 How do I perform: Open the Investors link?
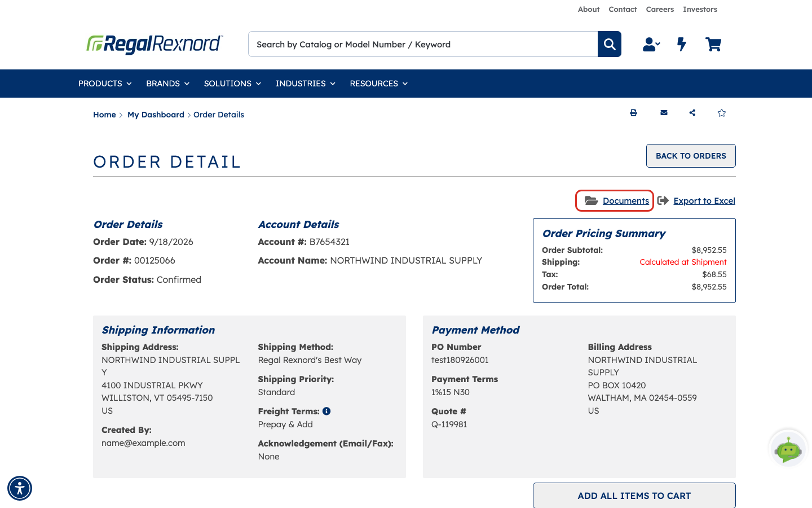tap(700, 9)
